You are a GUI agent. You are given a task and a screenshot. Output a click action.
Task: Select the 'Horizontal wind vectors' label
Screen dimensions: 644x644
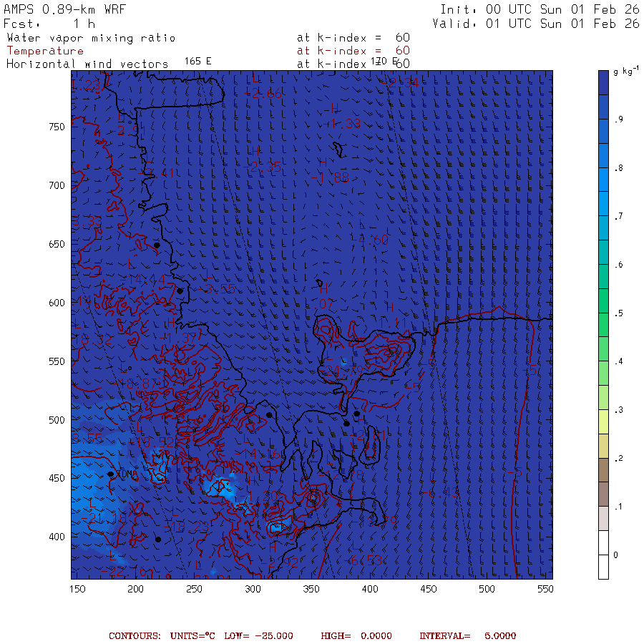click(87, 64)
